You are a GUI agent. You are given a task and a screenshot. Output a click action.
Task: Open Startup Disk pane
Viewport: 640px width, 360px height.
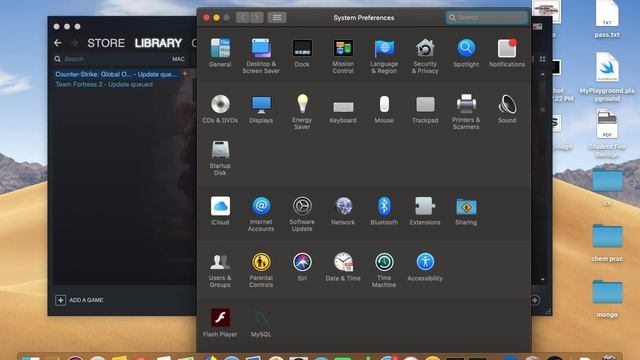coord(220,158)
